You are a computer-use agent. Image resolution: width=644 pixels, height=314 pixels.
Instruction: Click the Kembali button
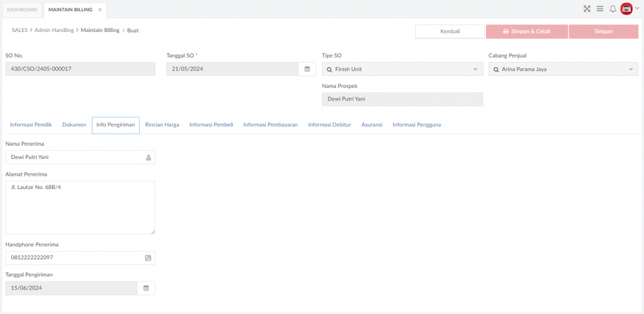tap(450, 31)
